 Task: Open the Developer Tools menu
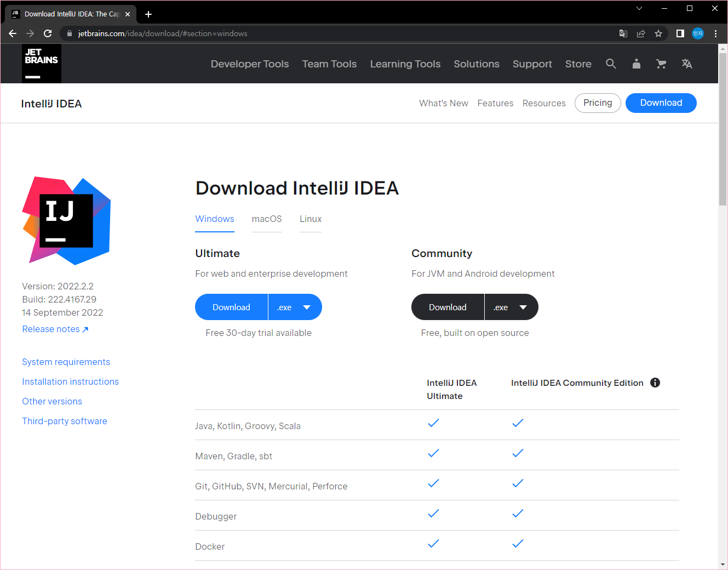coord(249,64)
